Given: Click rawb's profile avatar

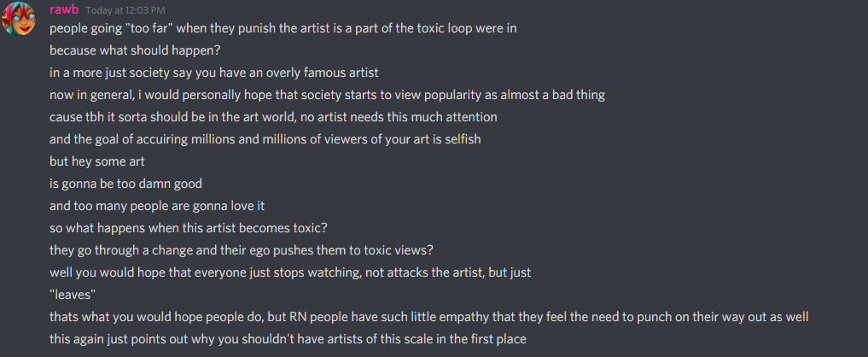Looking at the screenshot, I should [19, 19].
